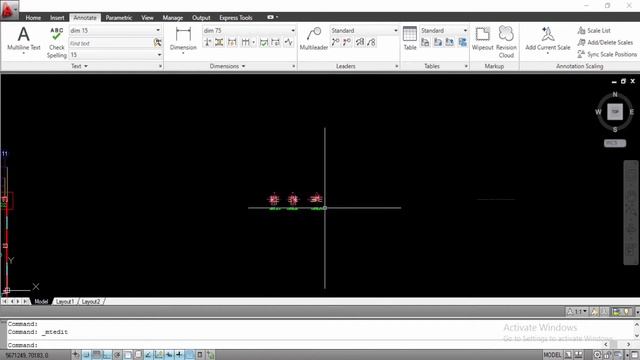Open Workspace Switching in status bar
The width and height of the screenshot is (640, 360).
pos(597,355)
